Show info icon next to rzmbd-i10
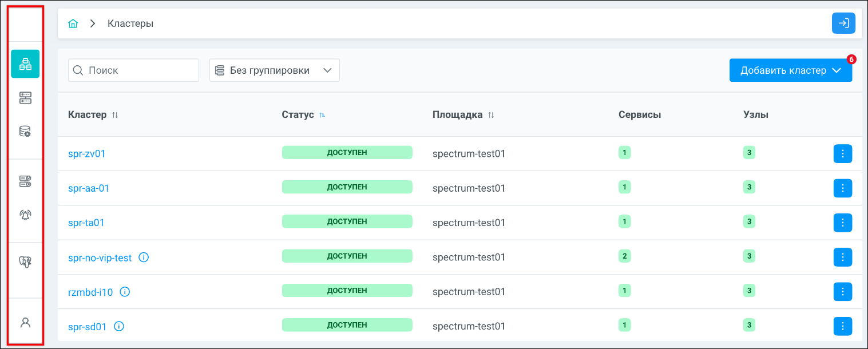This screenshot has width=868, height=349. [125, 292]
